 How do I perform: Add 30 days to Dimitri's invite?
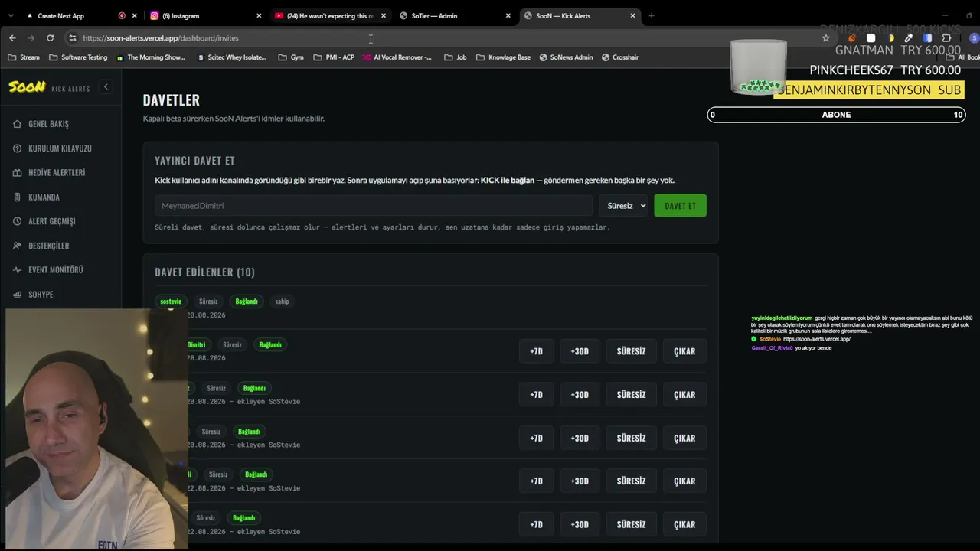(580, 351)
